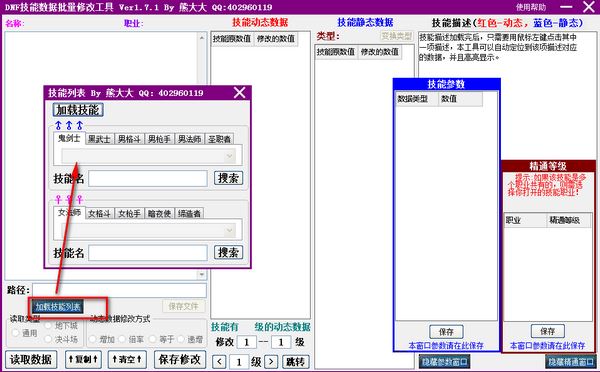This screenshot has width=600, height=372.
Task: Click the ↑清空↑ button
Action: [127, 359]
